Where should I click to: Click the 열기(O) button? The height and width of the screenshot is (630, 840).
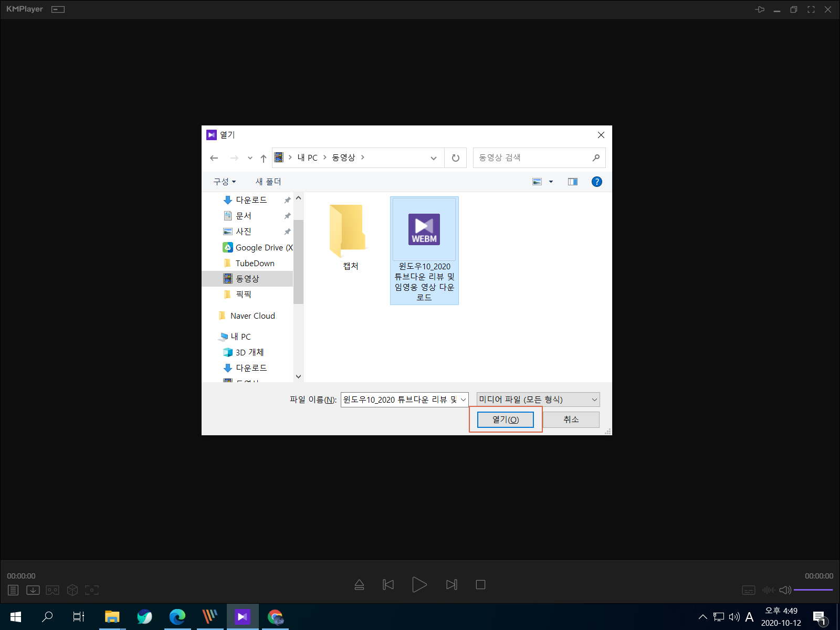coord(506,419)
